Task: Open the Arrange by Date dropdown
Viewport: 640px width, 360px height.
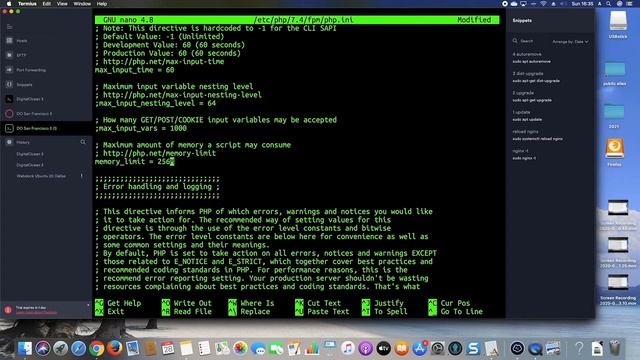Action: (570, 42)
